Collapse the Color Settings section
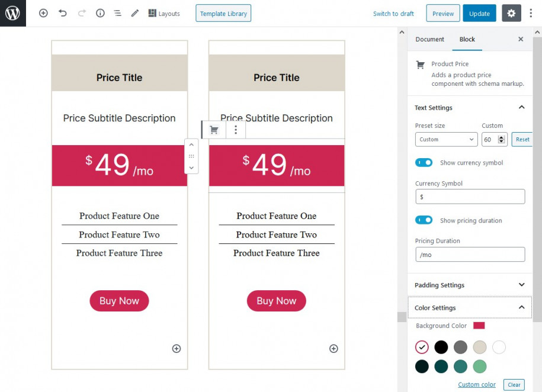Image resolution: width=542 pixels, height=392 pixels. (521, 308)
